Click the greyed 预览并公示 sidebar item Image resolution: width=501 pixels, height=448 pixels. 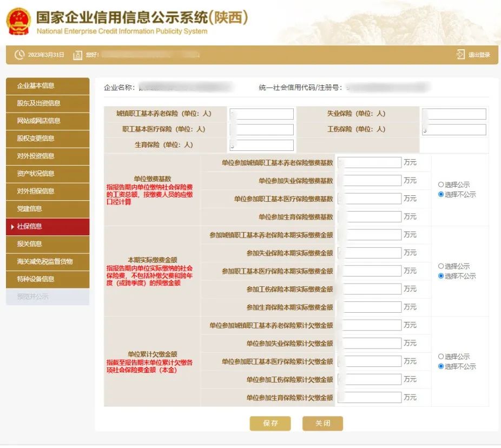48,297
